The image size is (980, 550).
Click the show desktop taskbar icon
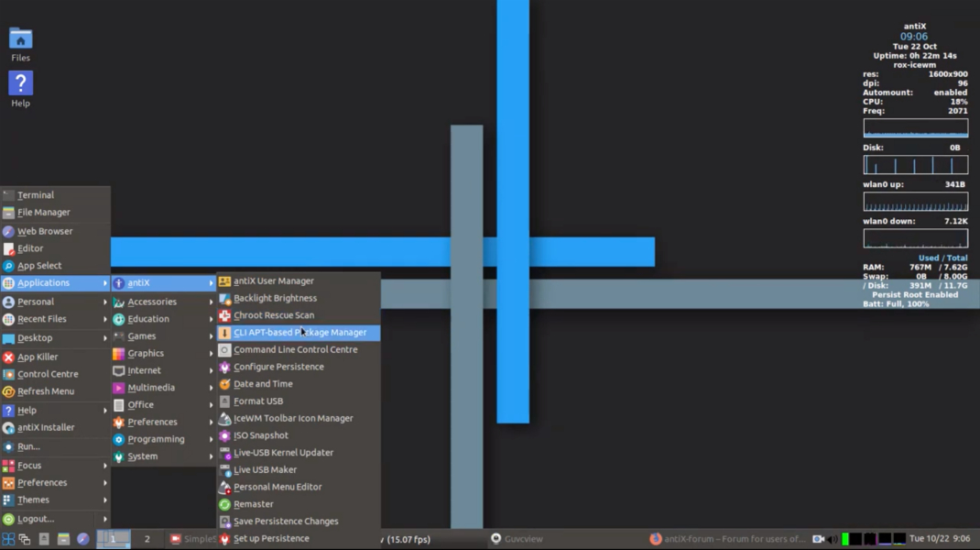(x=24, y=539)
